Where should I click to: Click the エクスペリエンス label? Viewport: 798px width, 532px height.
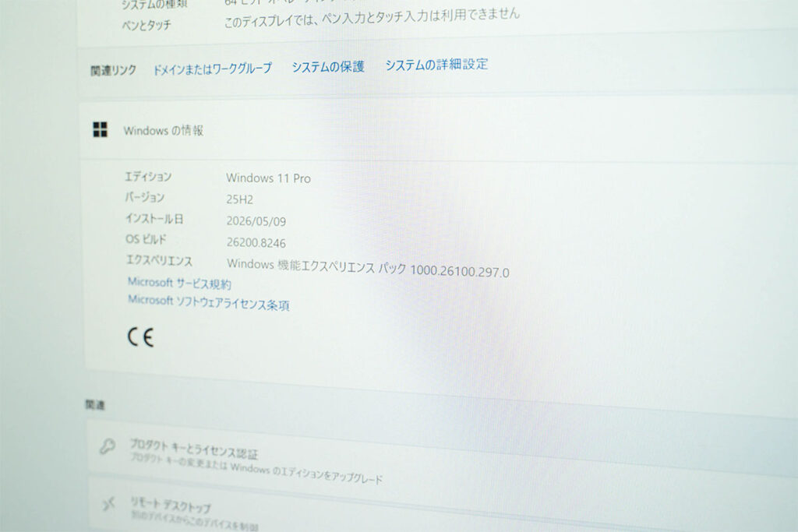[159, 260]
